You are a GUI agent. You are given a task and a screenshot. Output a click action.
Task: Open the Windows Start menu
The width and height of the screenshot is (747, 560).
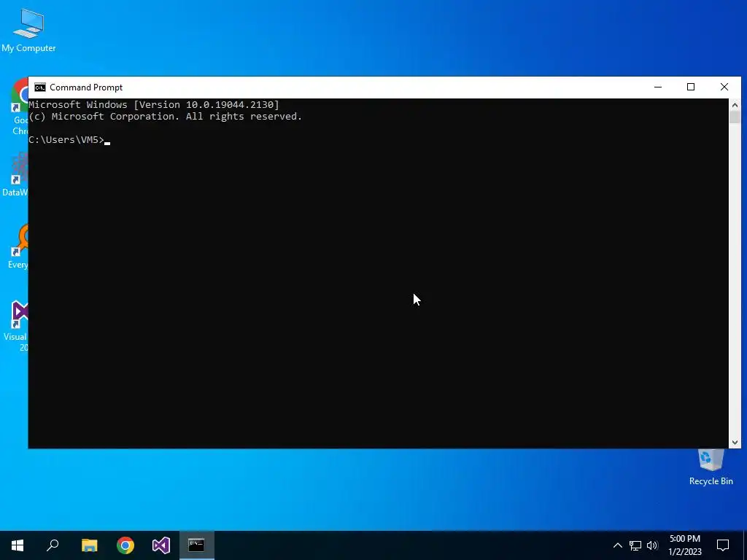tap(18, 545)
